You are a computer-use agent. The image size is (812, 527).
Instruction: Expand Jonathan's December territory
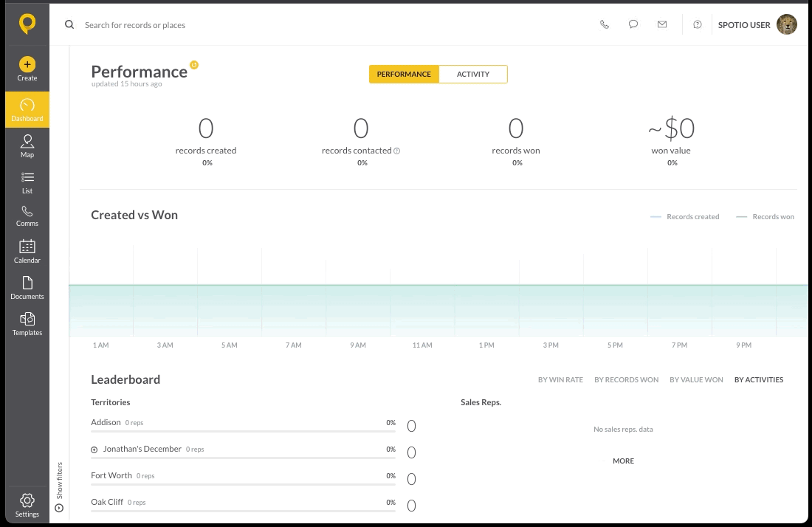[x=94, y=449]
